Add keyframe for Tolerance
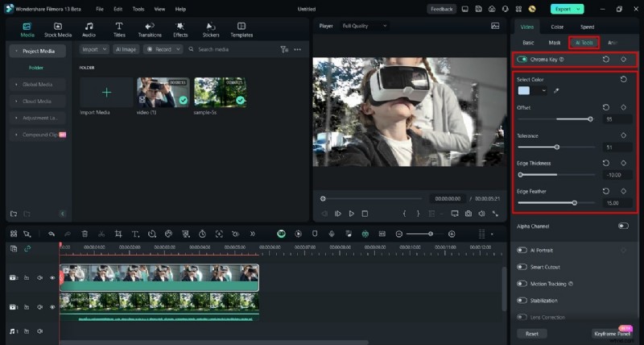 pos(623,135)
